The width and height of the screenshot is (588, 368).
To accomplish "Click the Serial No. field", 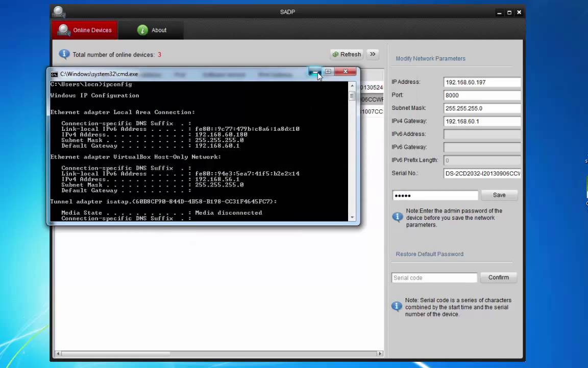I will point(482,173).
